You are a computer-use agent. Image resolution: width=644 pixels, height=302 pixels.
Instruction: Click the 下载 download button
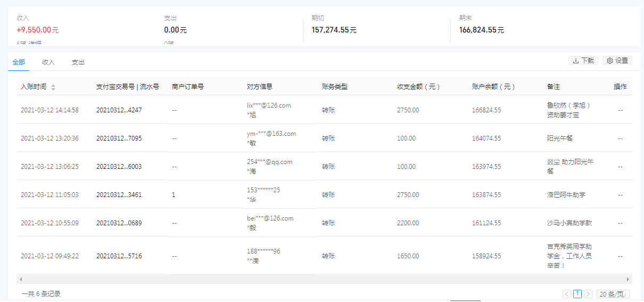tap(583, 61)
